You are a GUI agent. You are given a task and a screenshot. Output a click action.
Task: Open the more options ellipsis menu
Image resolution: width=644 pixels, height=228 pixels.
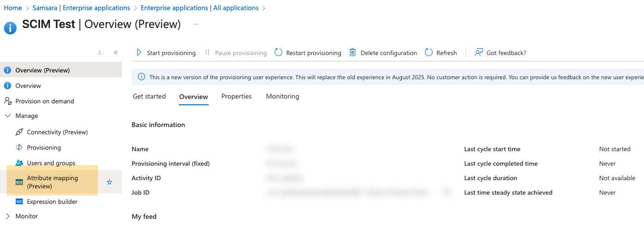coord(196,24)
